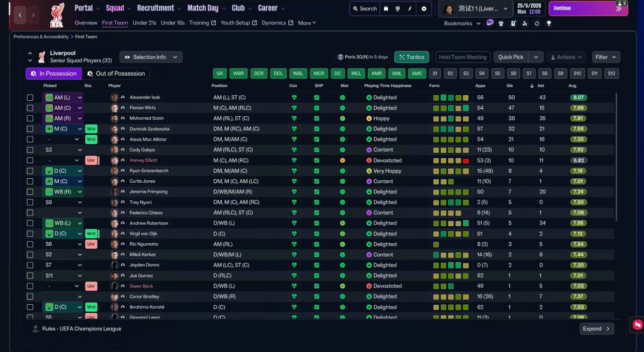Screen dimensions: 644x352
Task: Open the Liverpool crest next to the squad title
Action: pos(42,57)
